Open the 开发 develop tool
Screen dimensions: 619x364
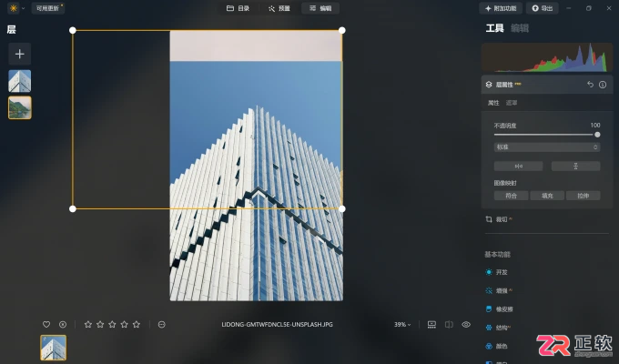pyautogui.click(x=497, y=272)
